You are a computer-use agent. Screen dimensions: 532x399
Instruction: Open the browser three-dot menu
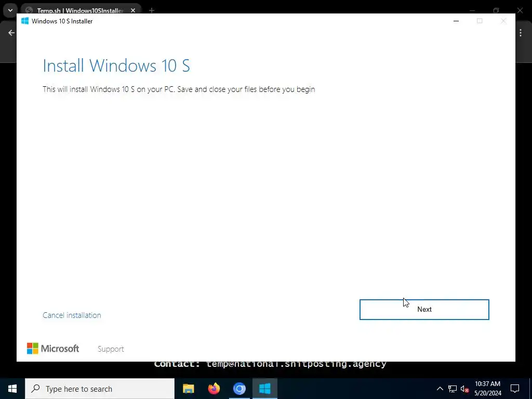521,33
